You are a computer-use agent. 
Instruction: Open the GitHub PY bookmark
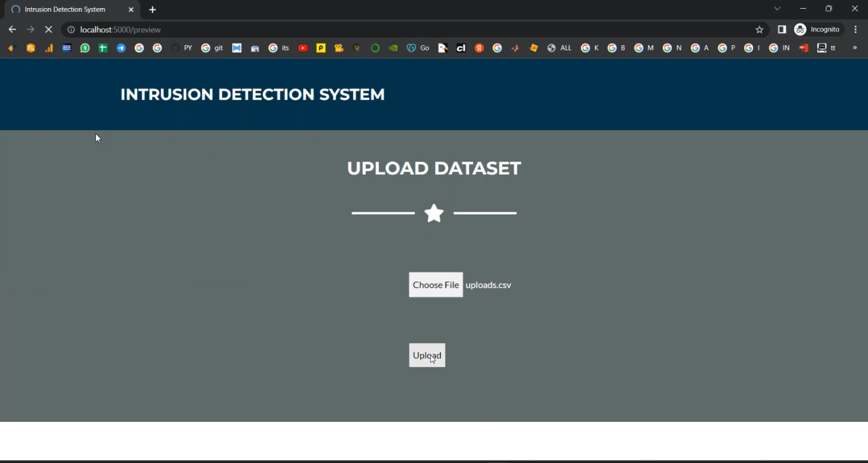click(182, 48)
